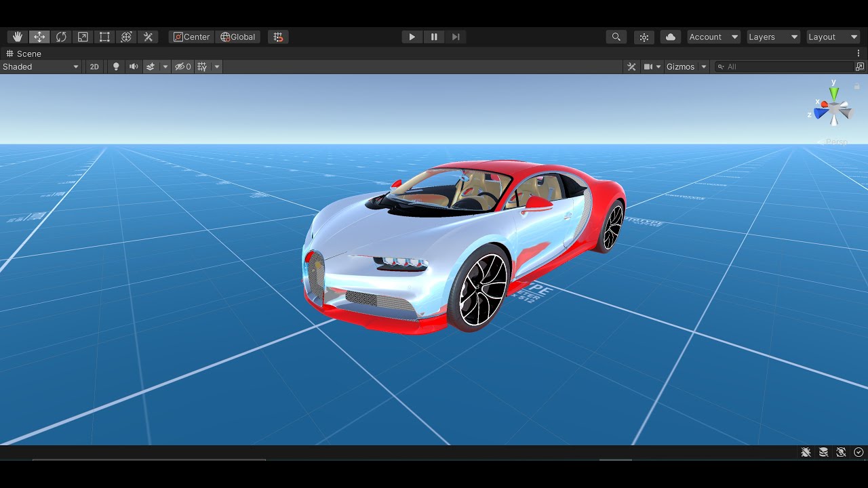
Task: Start Play mode
Action: [x=412, y=37]
